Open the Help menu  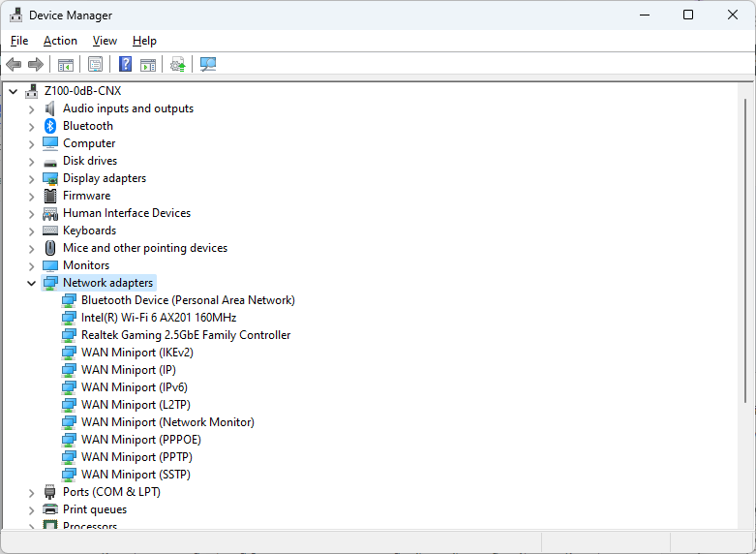(x=144, y=41)
